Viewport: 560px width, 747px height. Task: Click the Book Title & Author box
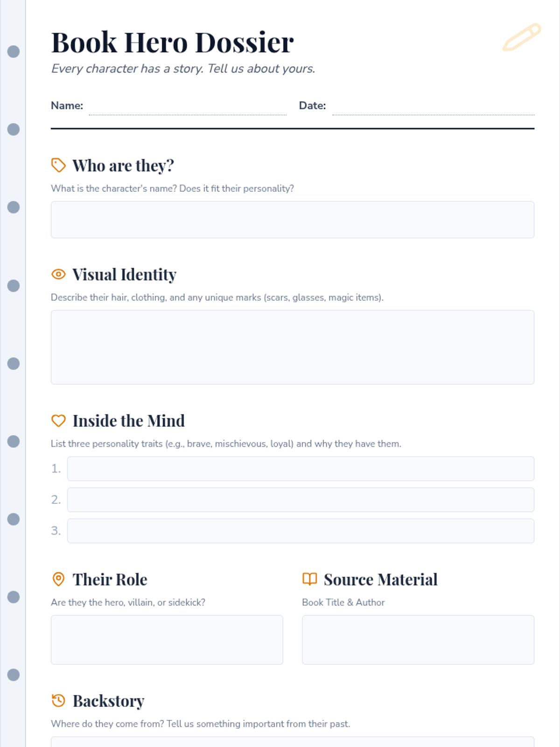[418, 640]
